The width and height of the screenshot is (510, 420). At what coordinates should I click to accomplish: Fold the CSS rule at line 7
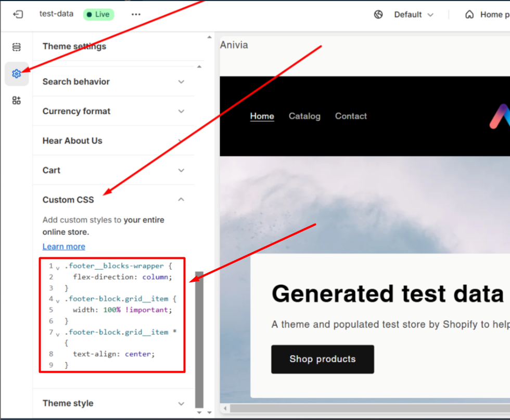(x=58, y=334)
